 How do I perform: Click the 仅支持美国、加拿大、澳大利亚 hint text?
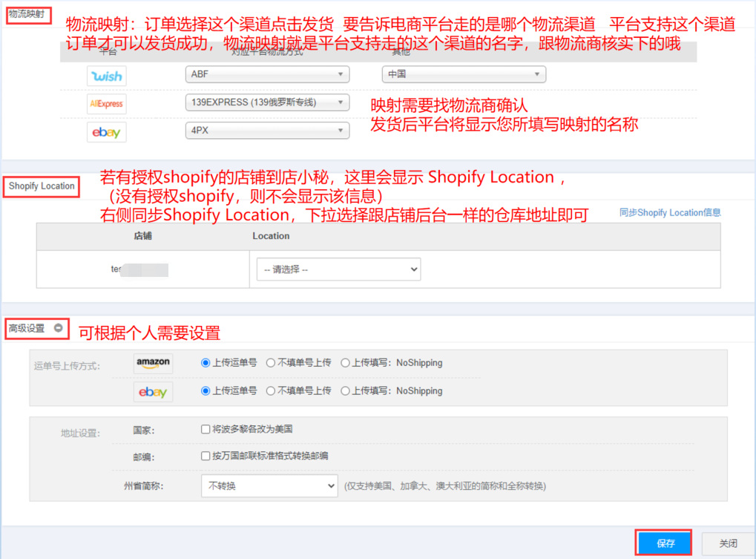pyautogui.click(x=445, y=486)
